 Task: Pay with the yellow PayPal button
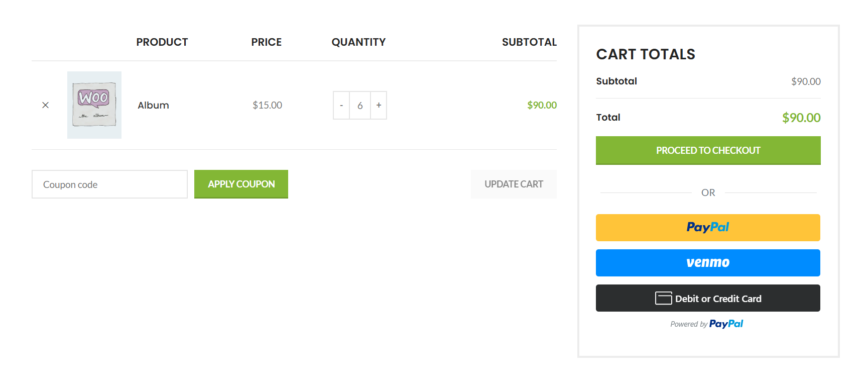708,228
